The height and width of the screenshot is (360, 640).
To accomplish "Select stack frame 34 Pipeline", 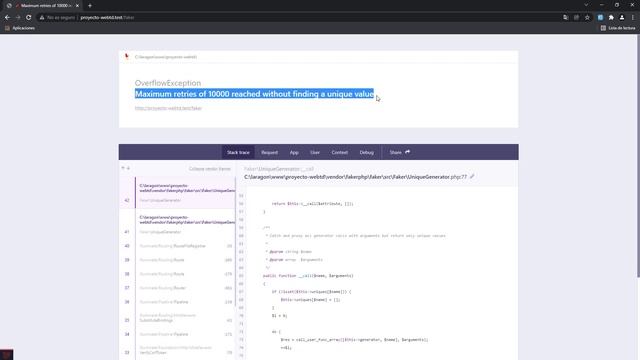I will point(178,334).
